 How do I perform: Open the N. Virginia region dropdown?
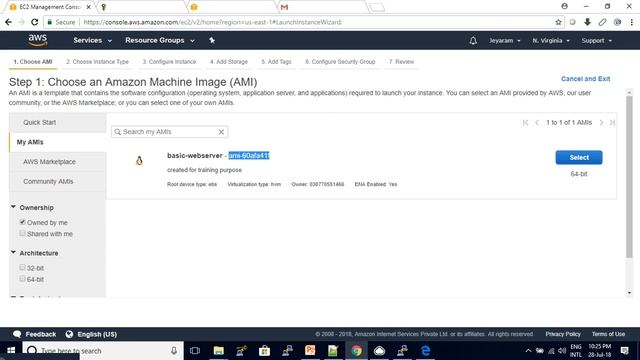(551, 40)
